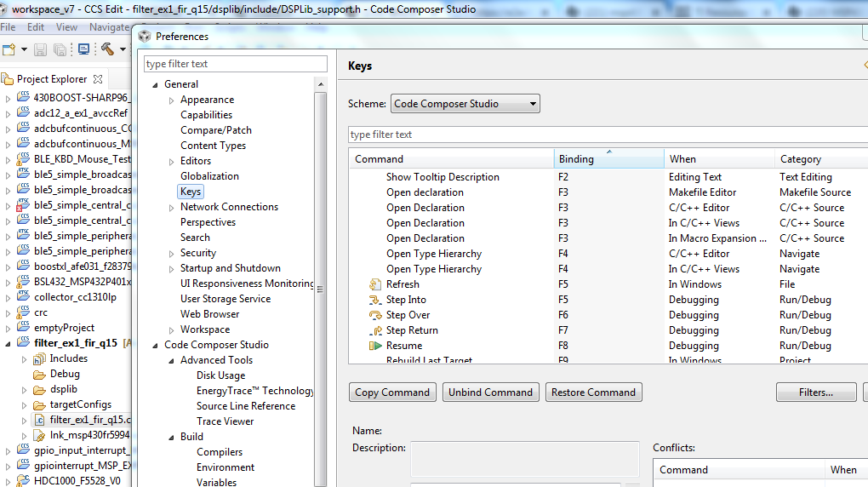The width and height of the screenshot is (868, 487).
Task: Click the Refresh command icon
Action: tap(374, 284)
